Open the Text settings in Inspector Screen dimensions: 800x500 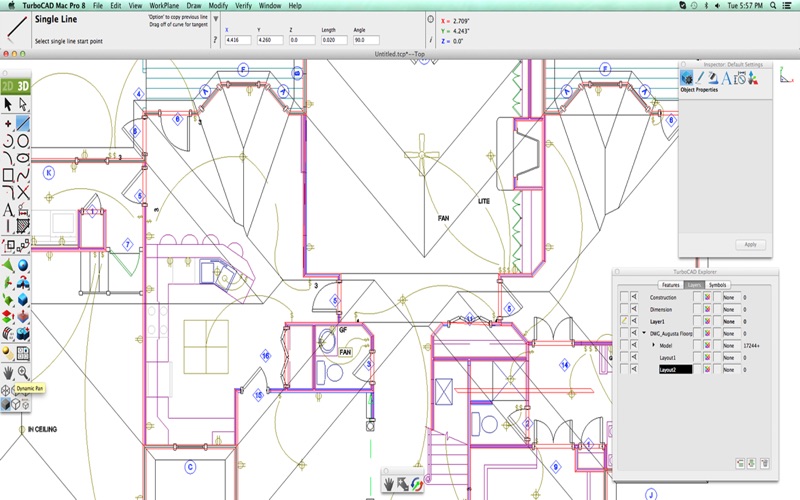pyautogui.click(x=727, y=78)
